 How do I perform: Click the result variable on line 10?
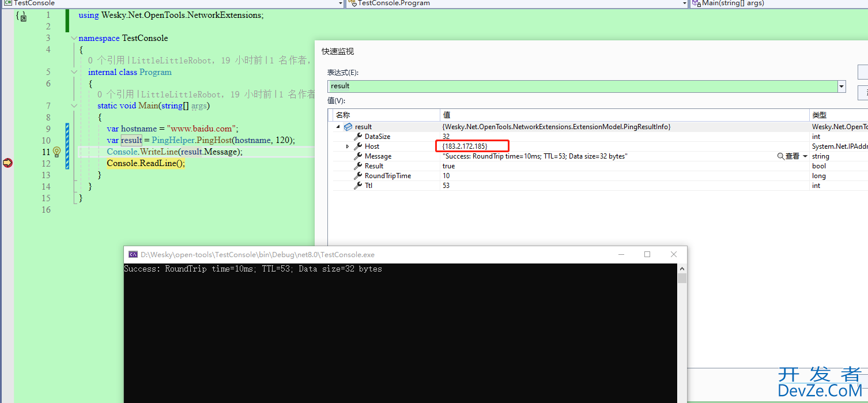pyautogui.click(x=131, y=140)
